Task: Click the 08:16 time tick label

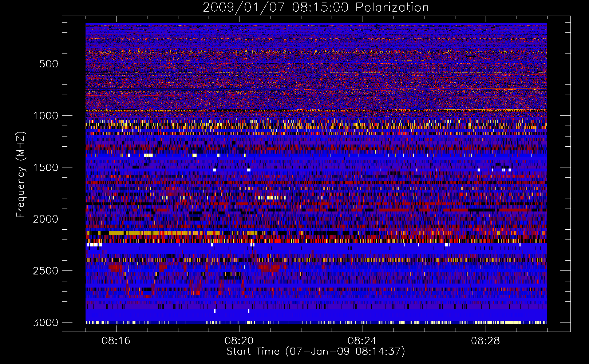Action: pos(116,341)
